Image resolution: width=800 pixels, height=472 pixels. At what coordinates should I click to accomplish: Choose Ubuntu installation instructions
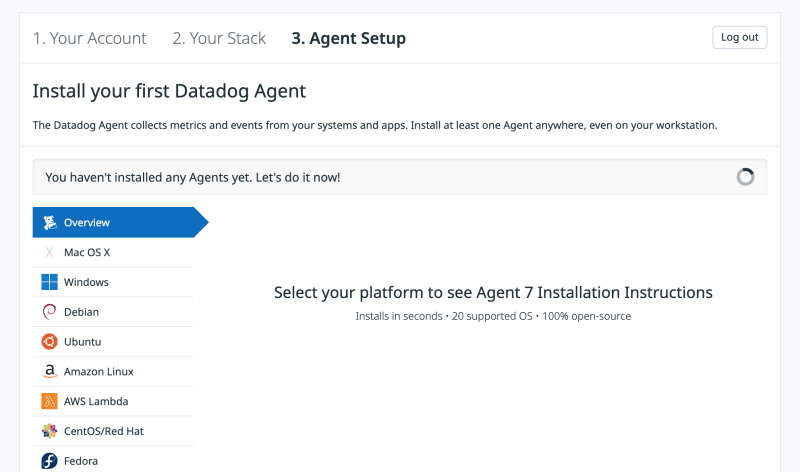click(113, 341)
